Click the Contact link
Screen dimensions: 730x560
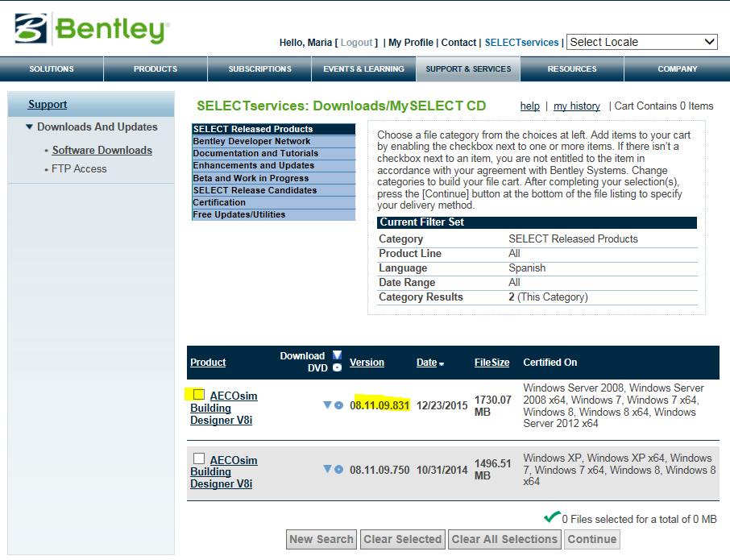coord(458,43)
